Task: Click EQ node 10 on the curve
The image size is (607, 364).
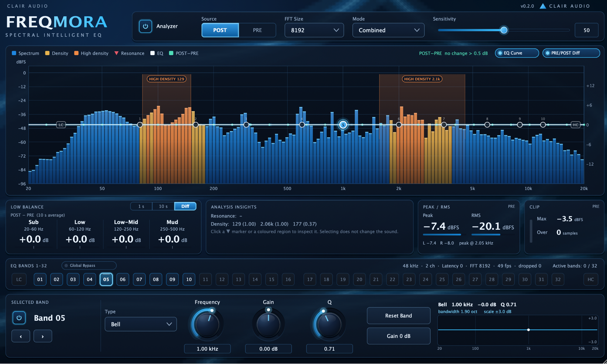Action: pyautogui.click(x=543, y=125)
